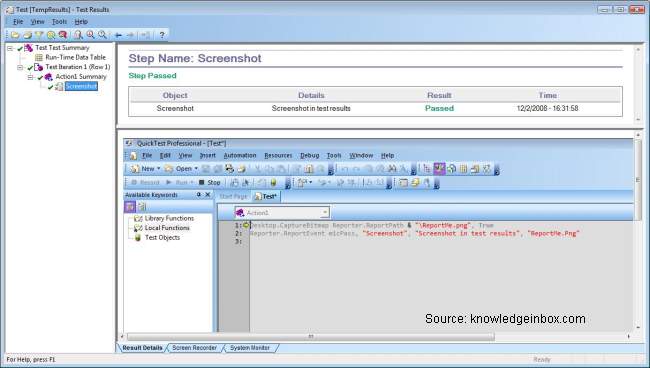Click 'For Help, press F1' in status bar
This screenshot has height=368, width=650.
point(31,360)
